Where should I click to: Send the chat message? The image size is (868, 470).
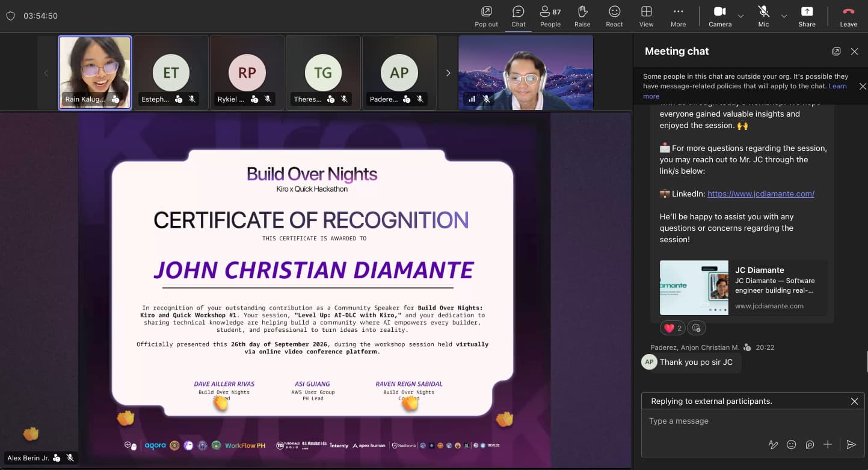pyautogui.click(x=851, y=445)
